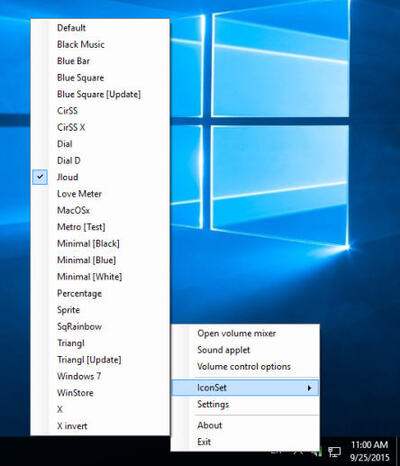
Task: Click the taskbar clock showing 11:00 AM
Action: tap(370, 445)
